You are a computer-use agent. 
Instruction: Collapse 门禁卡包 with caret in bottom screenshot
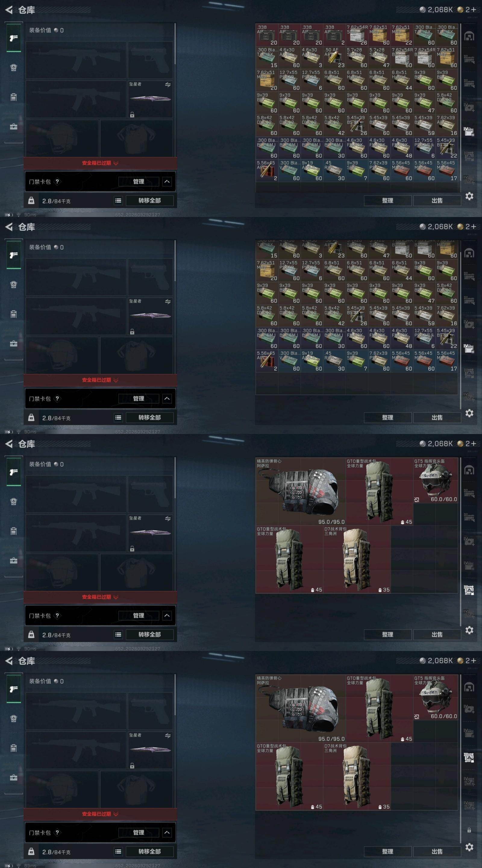tap(167, 833)
